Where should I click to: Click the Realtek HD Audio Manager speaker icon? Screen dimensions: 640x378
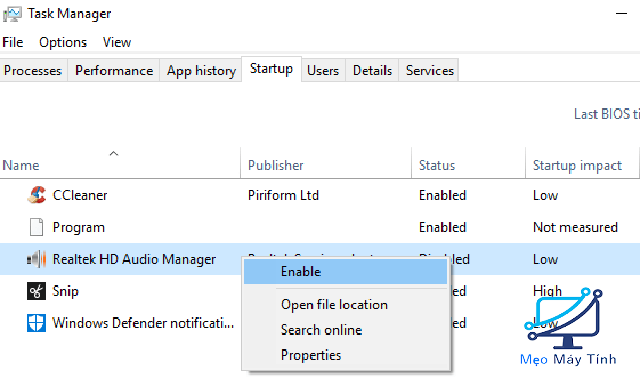click(36, 259)
